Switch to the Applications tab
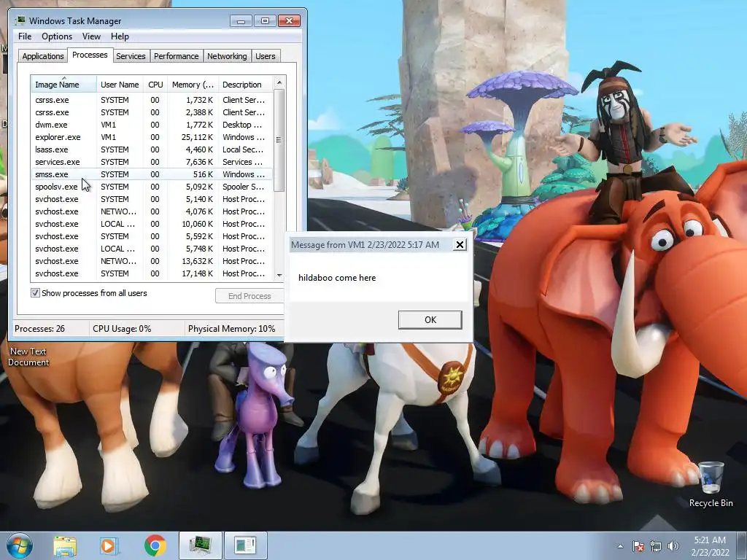Screen dimensions: 747x560 click(43, 56)
